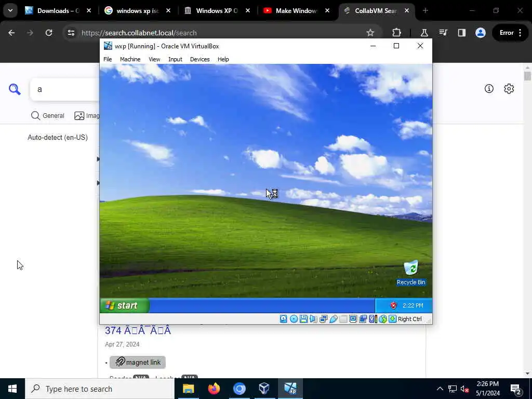532x399 pixels.
Task: Open VirtualBox File menu
Action: tap(108, 59)
